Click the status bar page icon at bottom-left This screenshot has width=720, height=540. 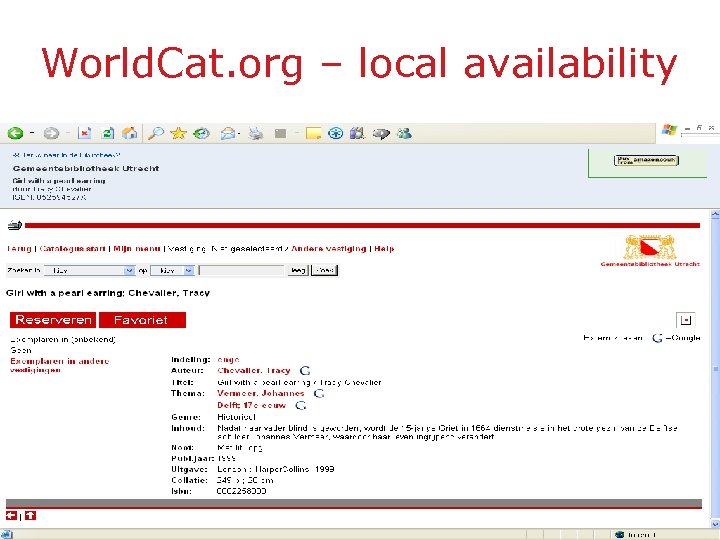[x=6, y=534]
